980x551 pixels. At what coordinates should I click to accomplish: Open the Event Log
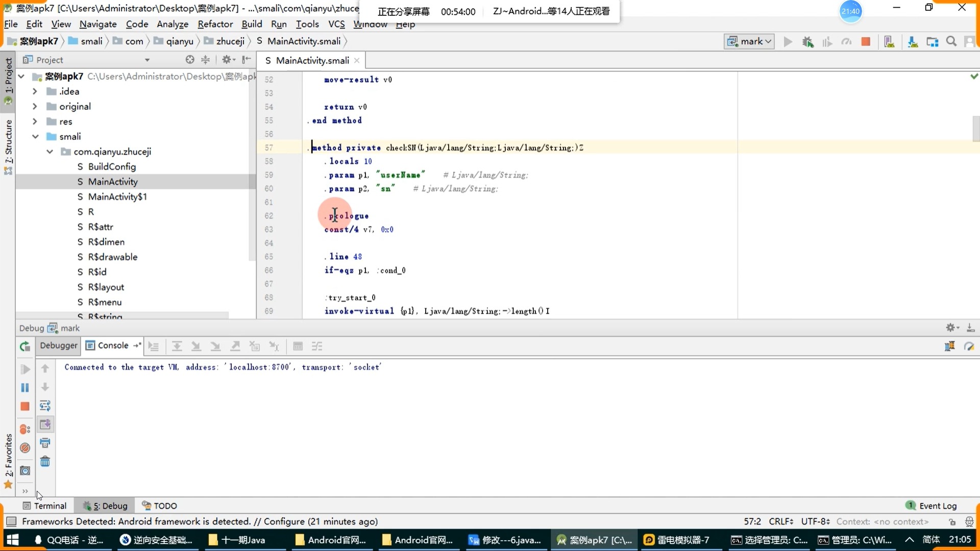(x=932, y=506)
